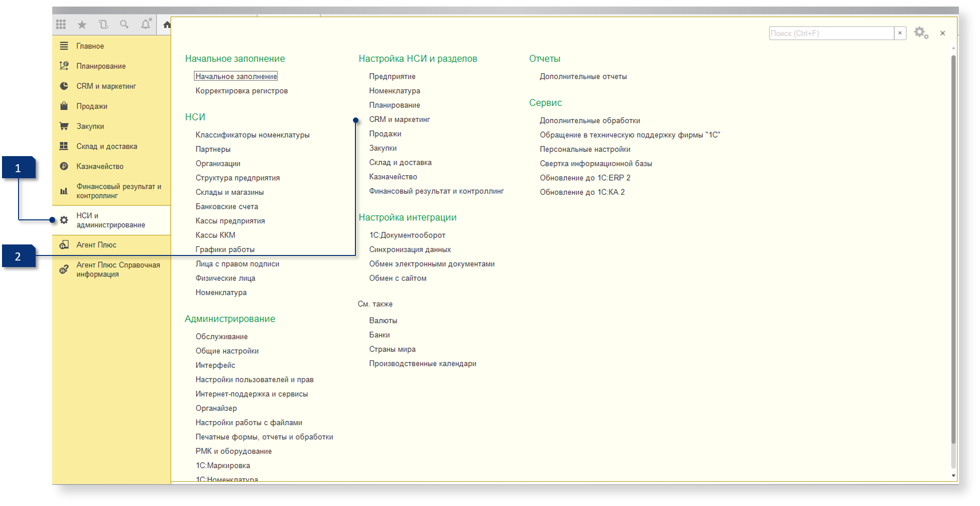Open Кассы ККМ
Image resolution: width=980 pixels, height=506 pixels.
pyautogui.click(x=215, y=235)
